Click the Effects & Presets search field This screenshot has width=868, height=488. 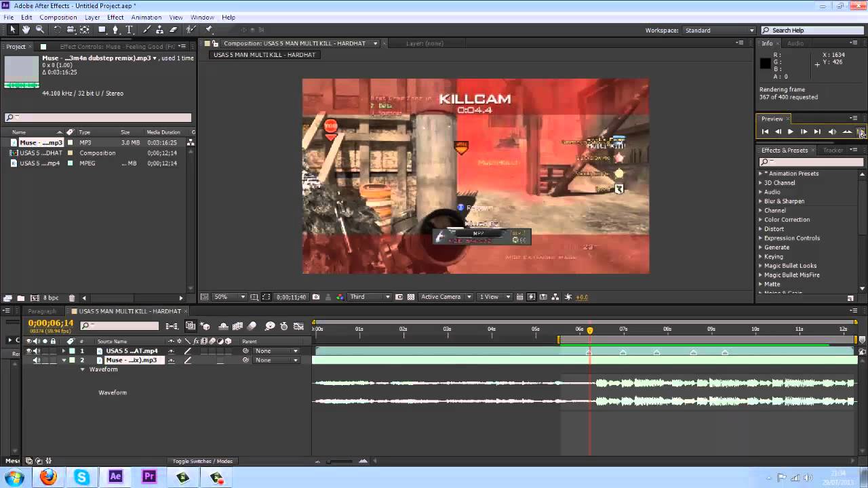click(811, 162)
